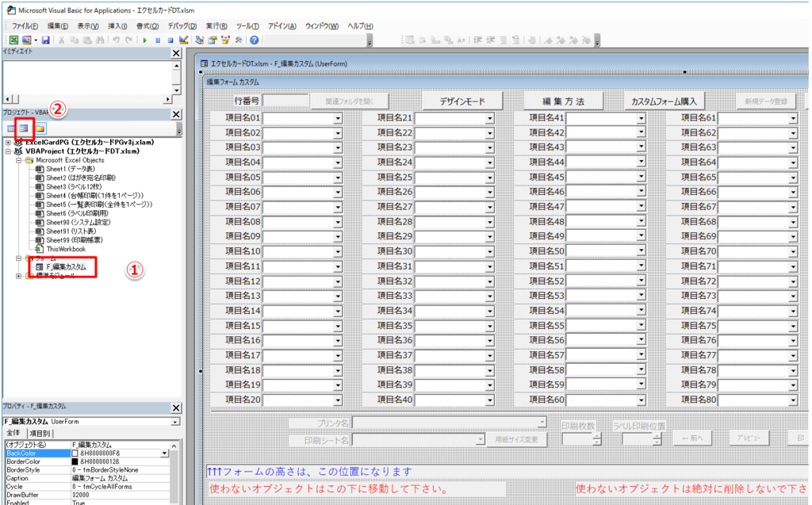
Task: Run the macro with green play icon
Action: click(145, 40)
